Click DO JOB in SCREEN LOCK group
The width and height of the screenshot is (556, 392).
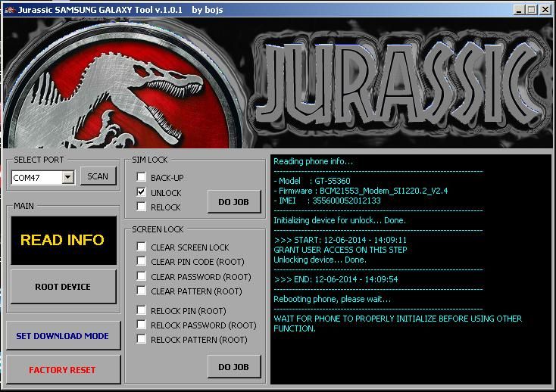233,367
